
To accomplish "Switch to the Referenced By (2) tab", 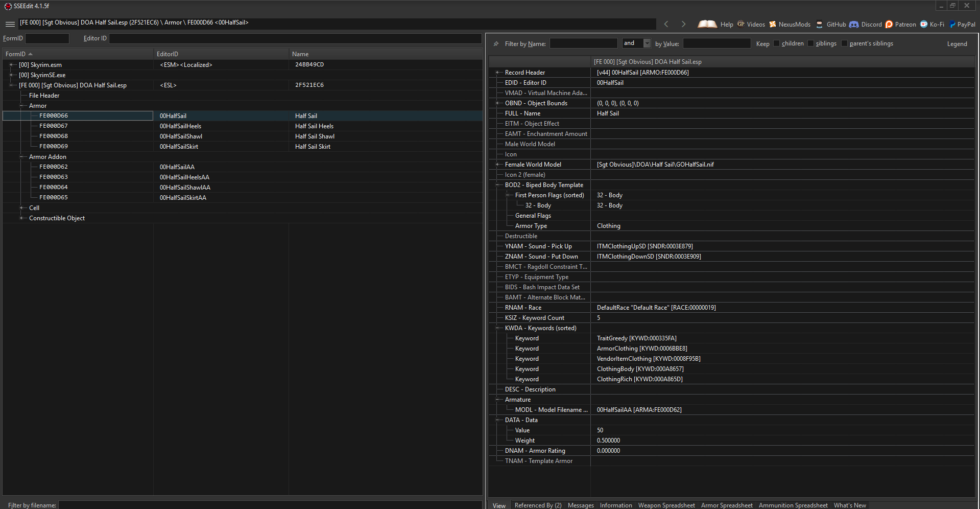I will (538, 505).
